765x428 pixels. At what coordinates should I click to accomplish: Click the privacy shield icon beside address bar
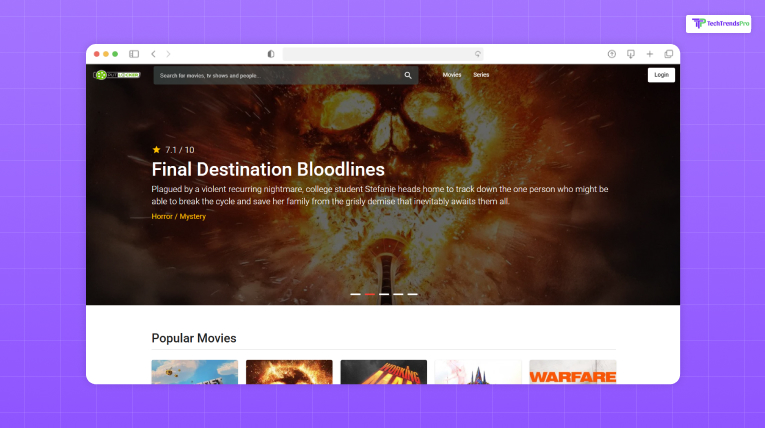point(271,54)
